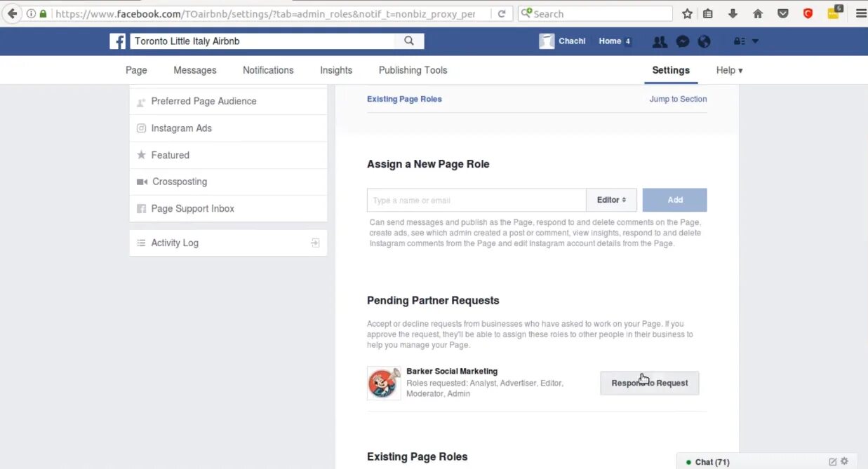Click the browser URL address bar
This screenshot has height=469, width=868.
[265, 13]
